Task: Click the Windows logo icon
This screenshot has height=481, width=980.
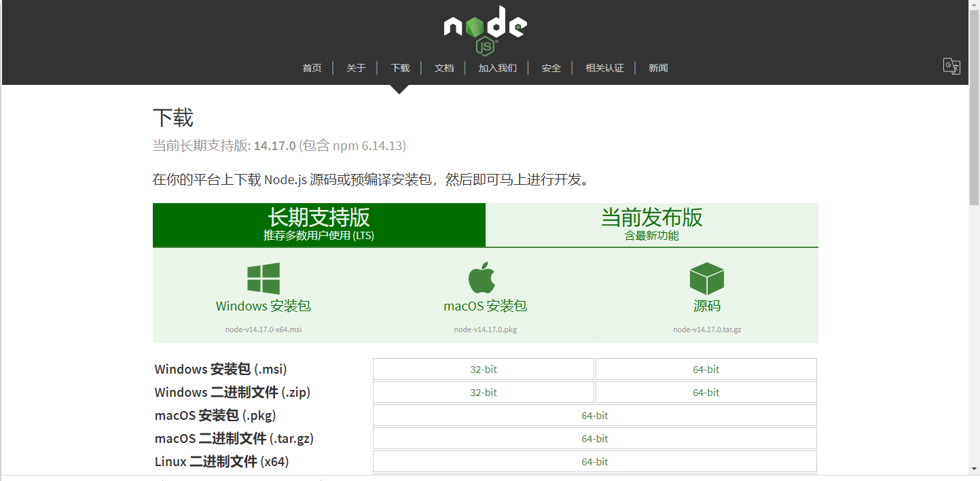Action: click(x=264, y=279)
